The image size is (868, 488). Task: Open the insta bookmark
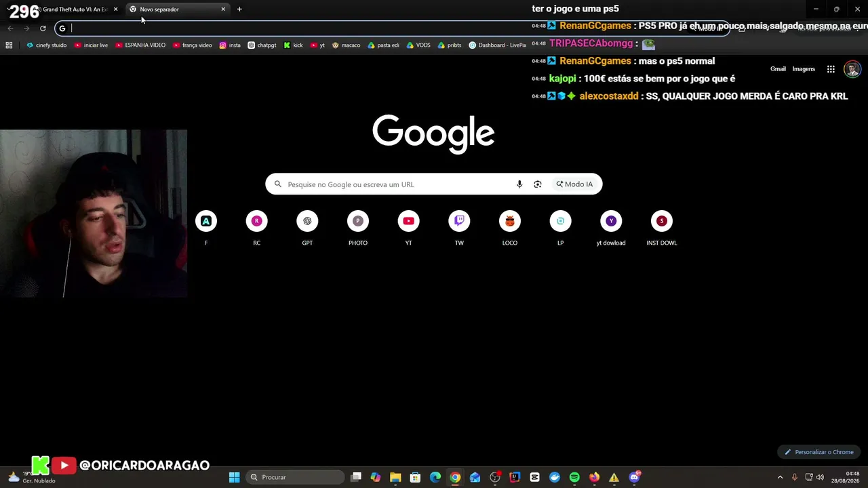(x=230, y=45)
